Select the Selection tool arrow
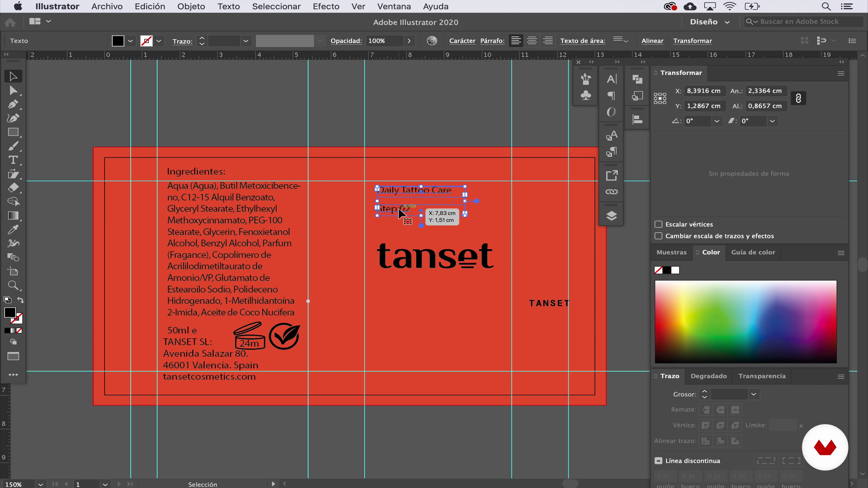 click(x=13, y=76)
